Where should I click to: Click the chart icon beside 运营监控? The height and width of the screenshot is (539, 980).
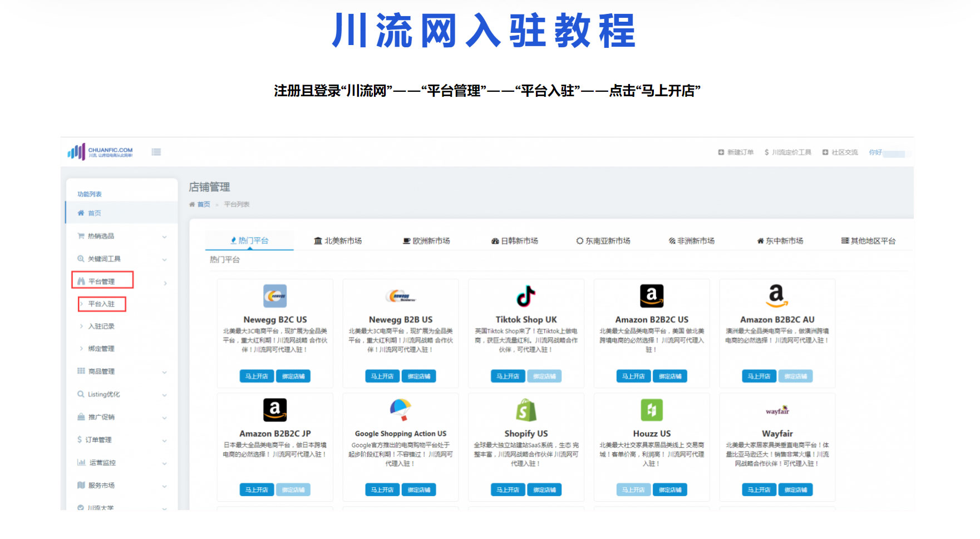(x=81, y=462)
